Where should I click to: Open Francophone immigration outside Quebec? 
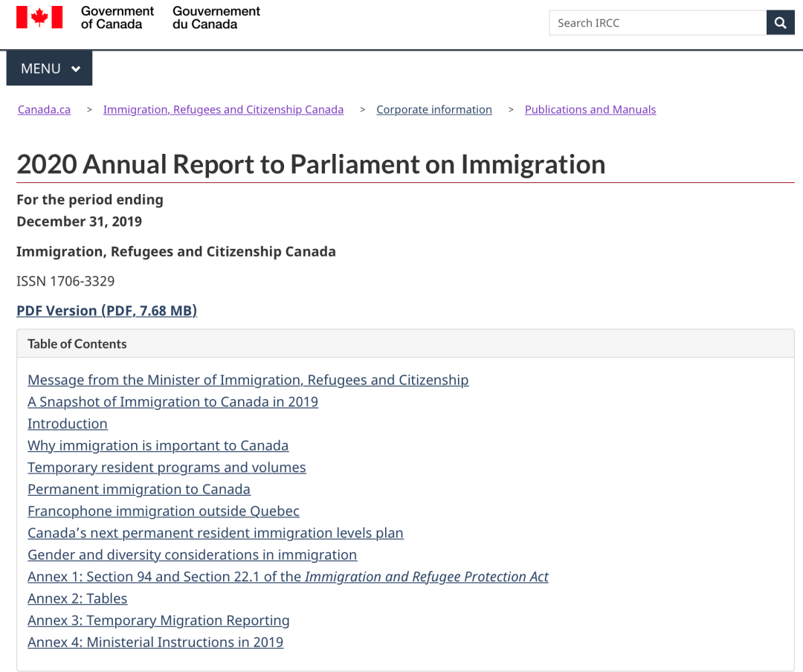coord(164,511)
